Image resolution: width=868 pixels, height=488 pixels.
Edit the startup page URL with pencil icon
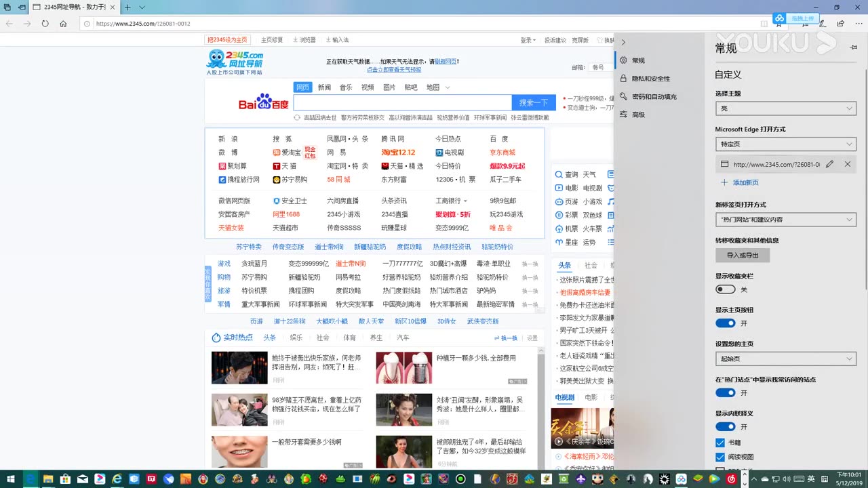830,164
